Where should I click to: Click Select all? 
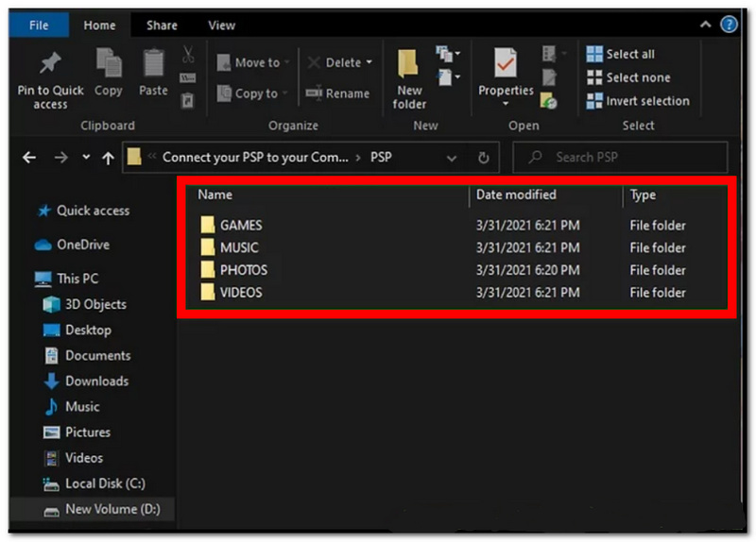click(x=621, y=54)
